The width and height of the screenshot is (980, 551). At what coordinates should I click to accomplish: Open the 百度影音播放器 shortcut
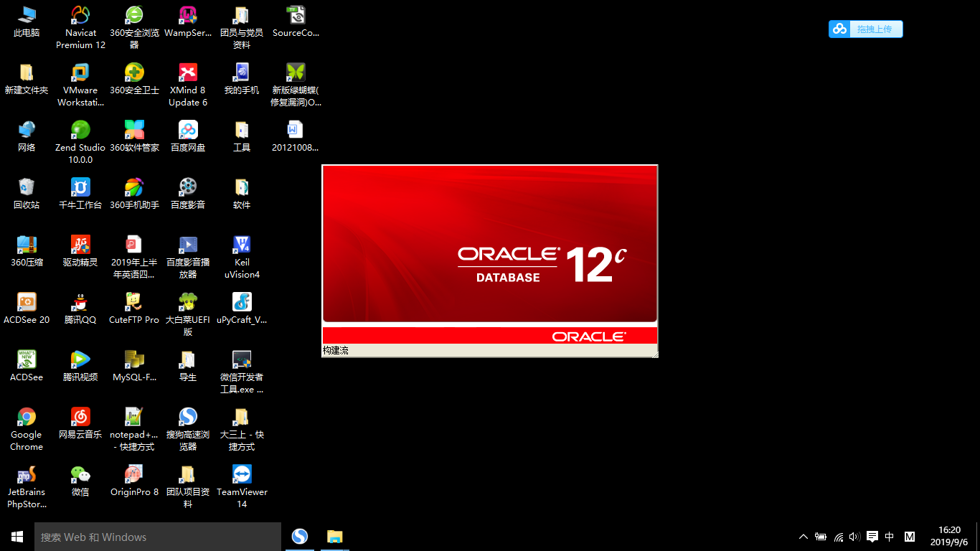pos(188,257)
